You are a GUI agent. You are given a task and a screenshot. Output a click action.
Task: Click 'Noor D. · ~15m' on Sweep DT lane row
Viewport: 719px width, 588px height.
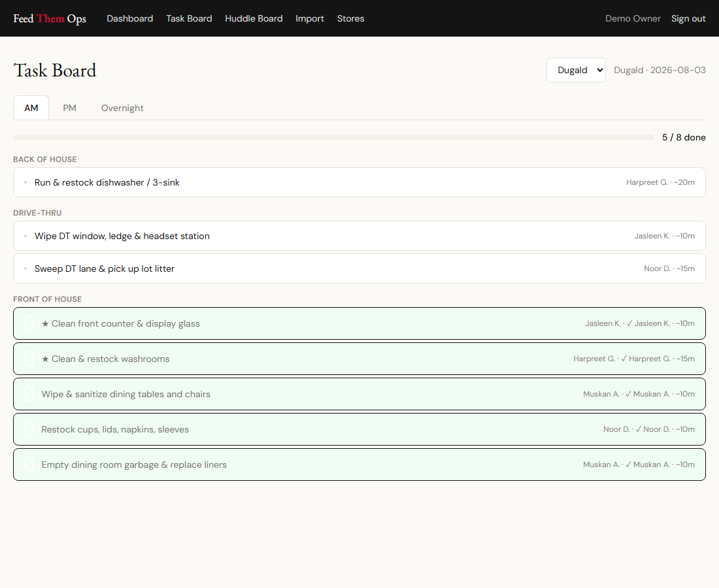pyautogui.click(x=669, y=269)
